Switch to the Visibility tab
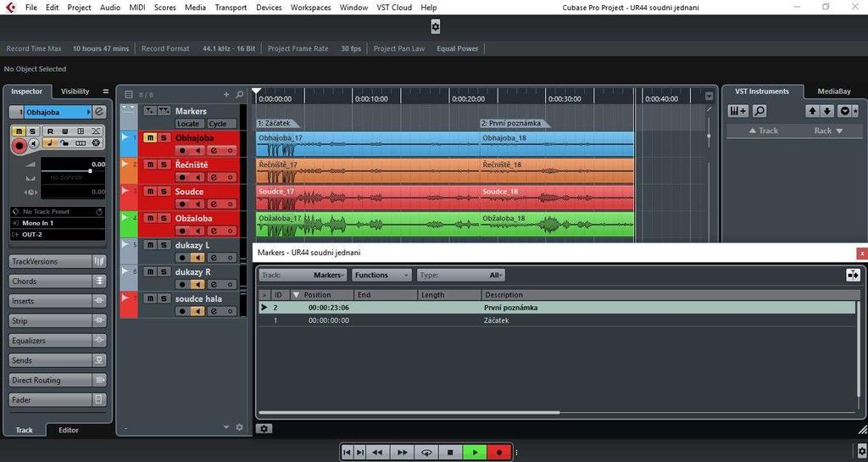This screenshot has height=462, width=868. point(75,92)
